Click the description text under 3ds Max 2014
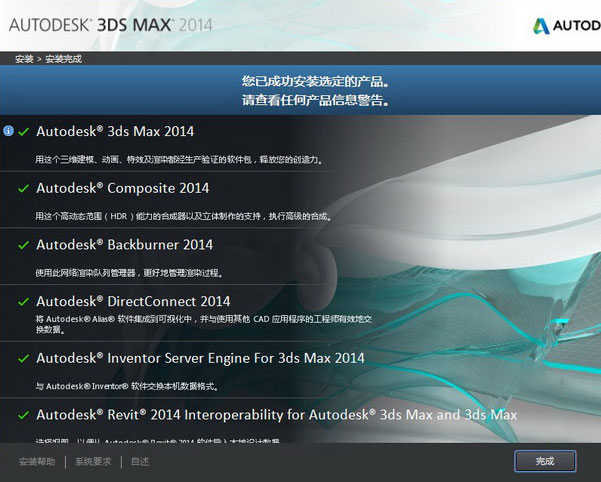601x482 pixels. point(179,160)
